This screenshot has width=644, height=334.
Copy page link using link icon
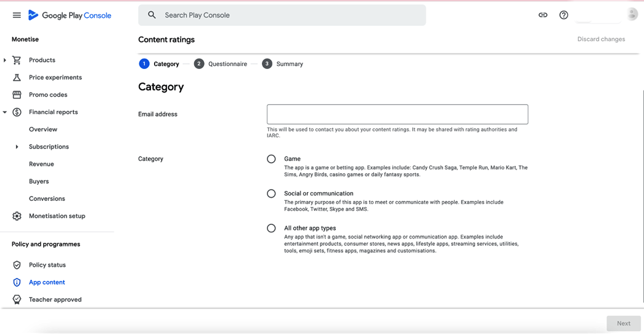tap(543, 15)
